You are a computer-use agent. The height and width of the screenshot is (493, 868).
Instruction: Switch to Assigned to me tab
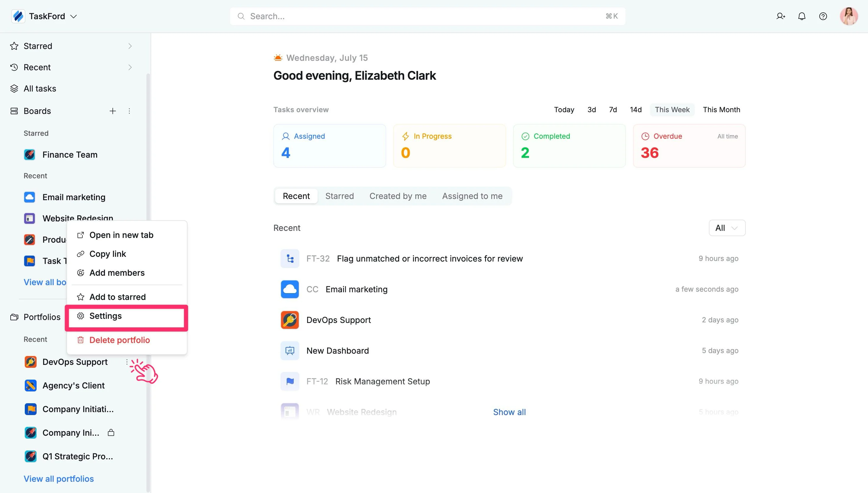click(472, 196)
